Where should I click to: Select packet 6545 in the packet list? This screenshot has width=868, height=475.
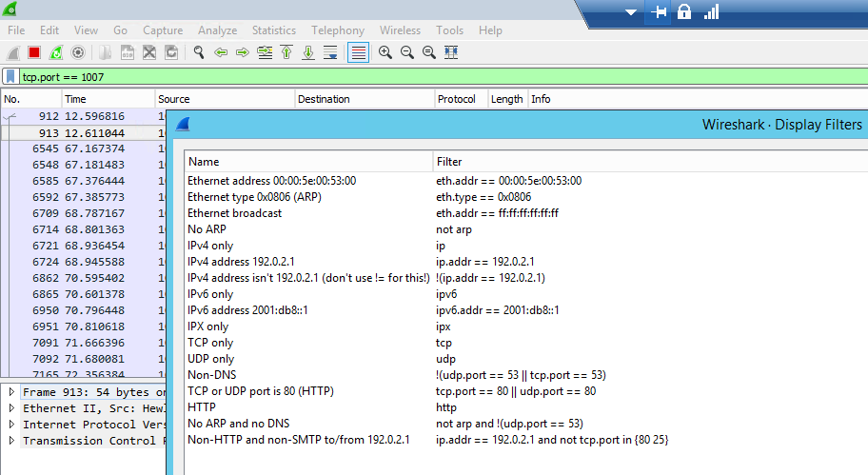[83, 148]
